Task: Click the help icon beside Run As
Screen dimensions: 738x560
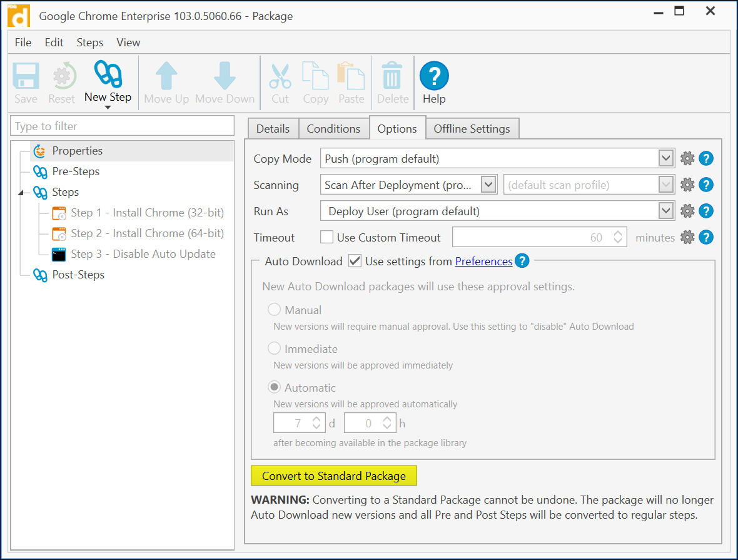Action: (706, 211)
